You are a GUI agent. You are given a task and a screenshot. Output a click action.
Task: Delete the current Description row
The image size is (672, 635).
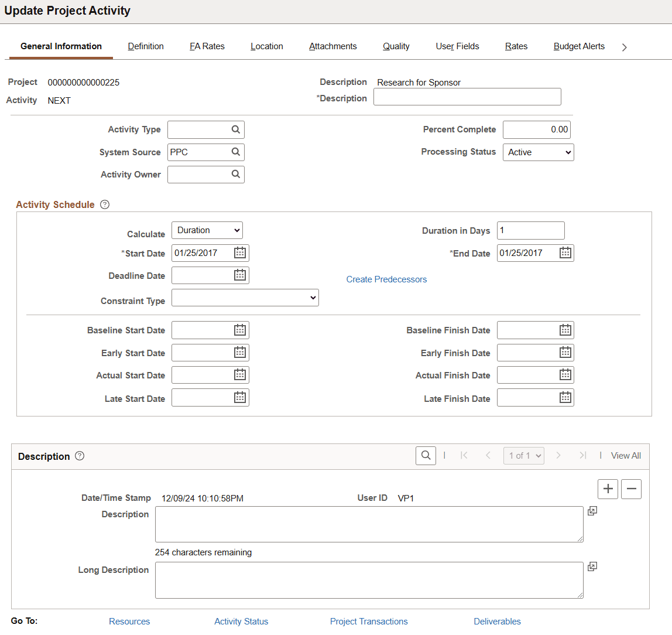pos(631,489)
